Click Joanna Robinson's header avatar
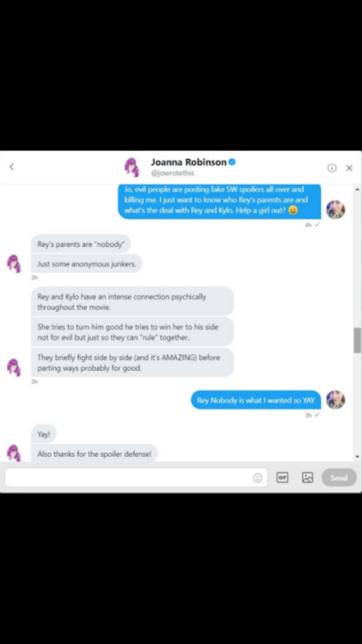Image resolution: width=362 pixels, height=644 pixels. (132, 167)
